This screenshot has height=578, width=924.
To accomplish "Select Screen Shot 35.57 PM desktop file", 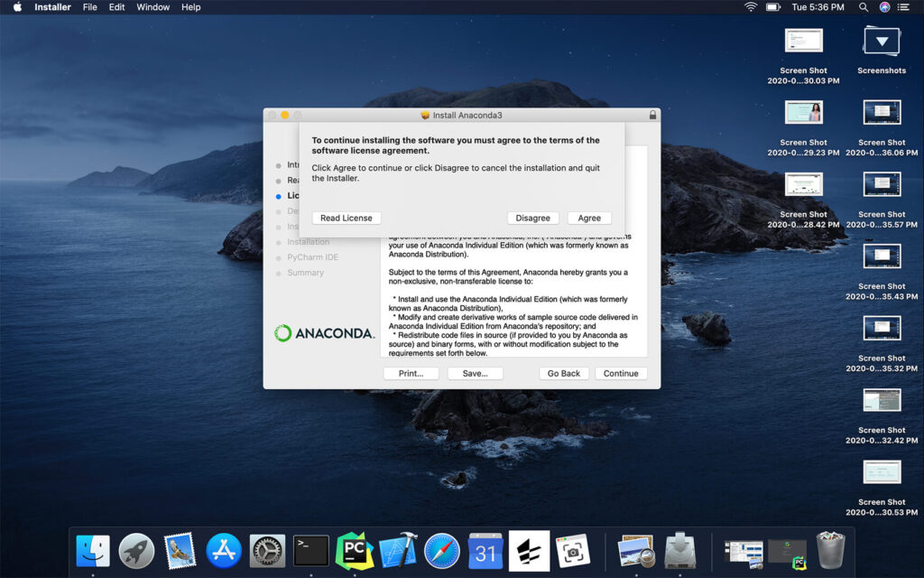I will coord(882,200).
